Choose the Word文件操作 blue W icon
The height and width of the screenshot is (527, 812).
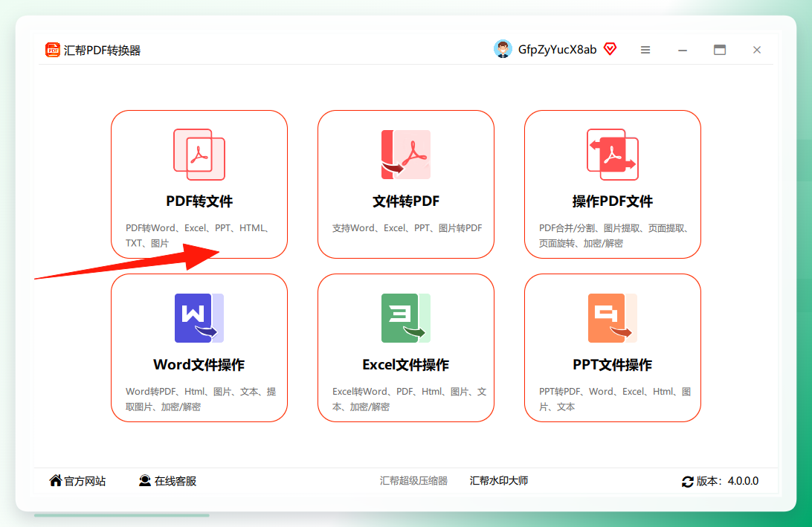point(199,318)
